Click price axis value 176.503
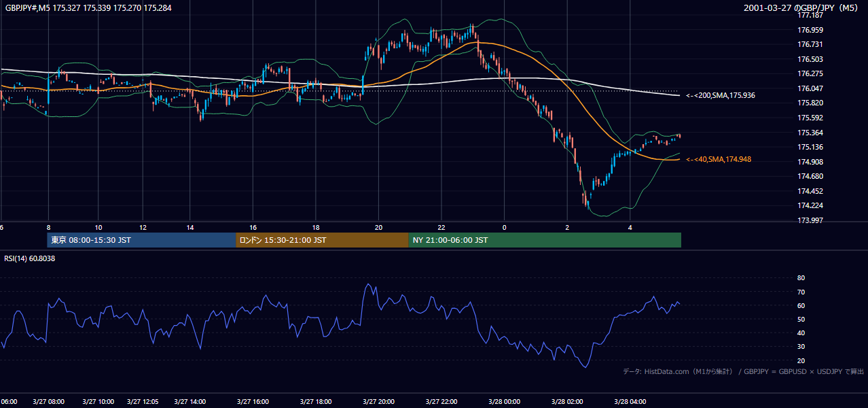The height and width of the screenshot is (408, 868). (810, 59)
